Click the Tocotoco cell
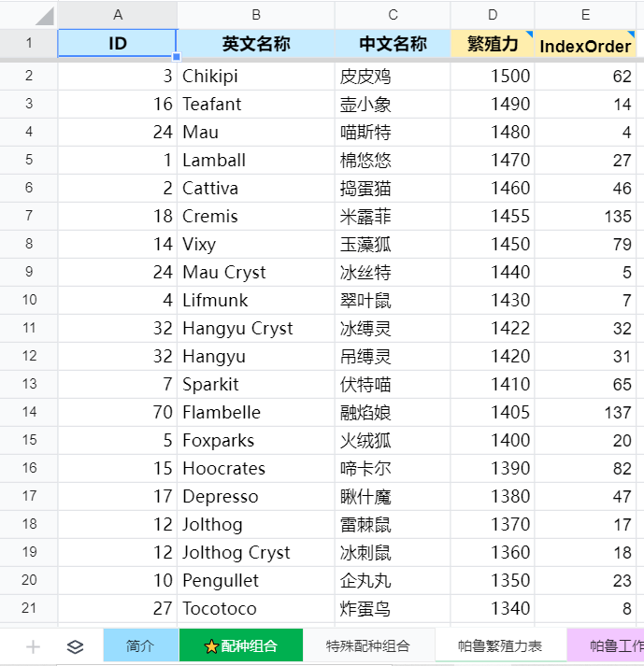This screenshot has height=666, width=644. (x=256, y=609)
